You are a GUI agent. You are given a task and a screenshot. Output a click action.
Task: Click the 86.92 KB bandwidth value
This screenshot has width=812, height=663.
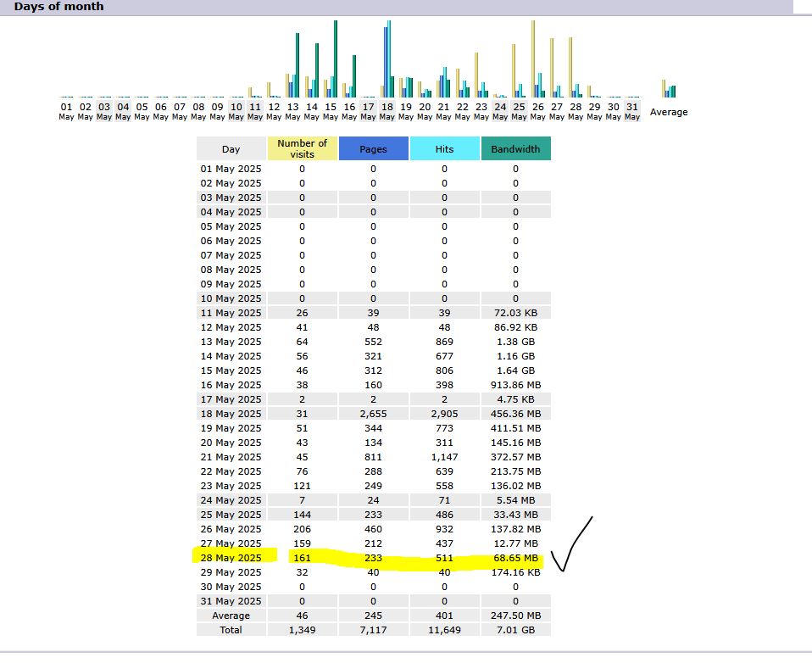pos(516,327)
